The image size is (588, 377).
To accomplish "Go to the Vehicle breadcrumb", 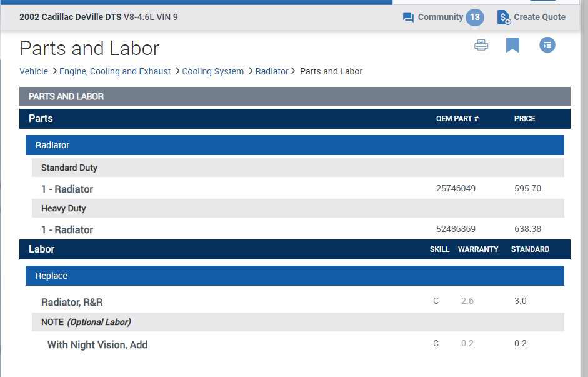I will [34, 71].
